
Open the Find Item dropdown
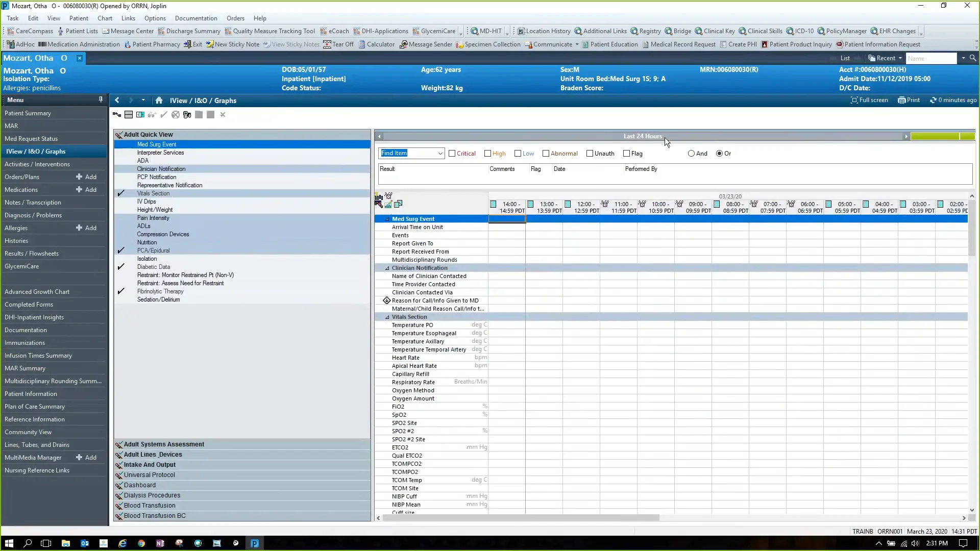(439, 153)
